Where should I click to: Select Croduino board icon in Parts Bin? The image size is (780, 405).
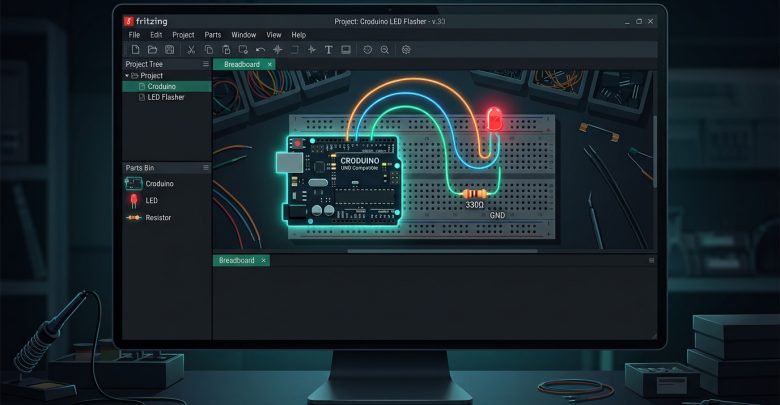[133, 184]
